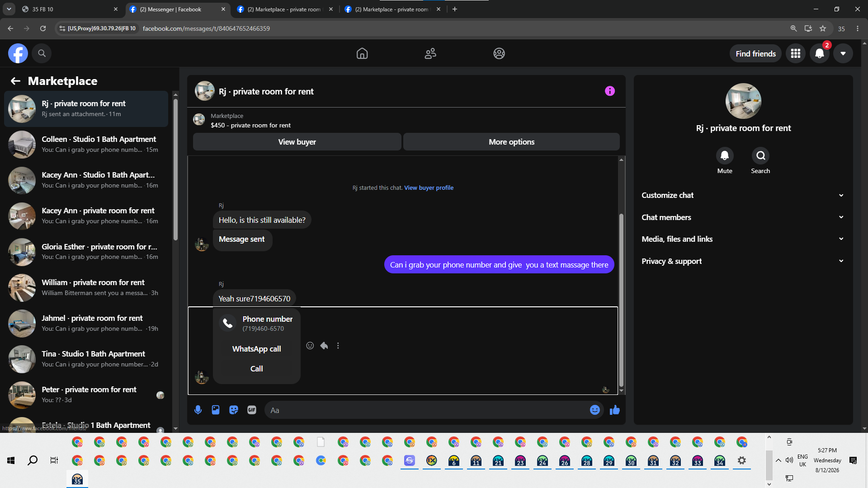Viewport: 868px width, 488px height.
Task: Switch to the last Marketplace browser tab
Action: pyautogui.click(x=392, y=9)
